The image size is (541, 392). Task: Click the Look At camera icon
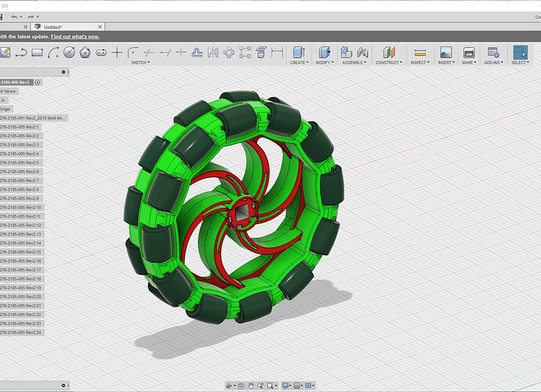coord(241,386)
